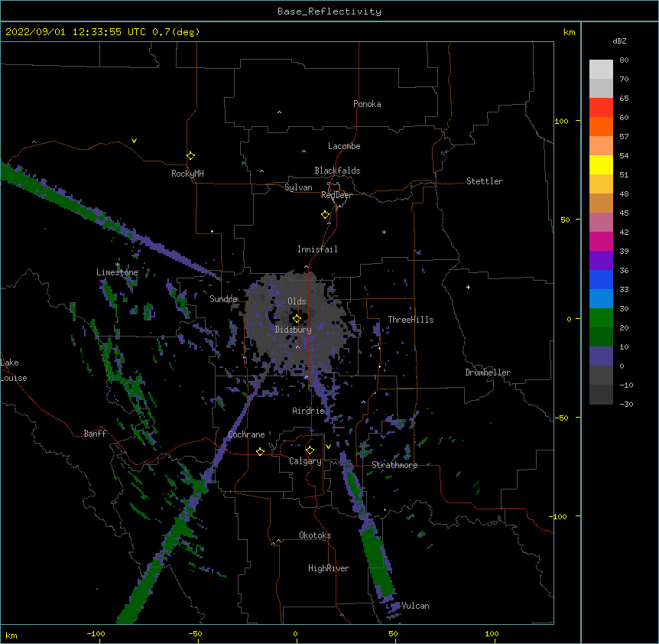Pick the -10 dBZ gray legend swatch

(601, 395)
